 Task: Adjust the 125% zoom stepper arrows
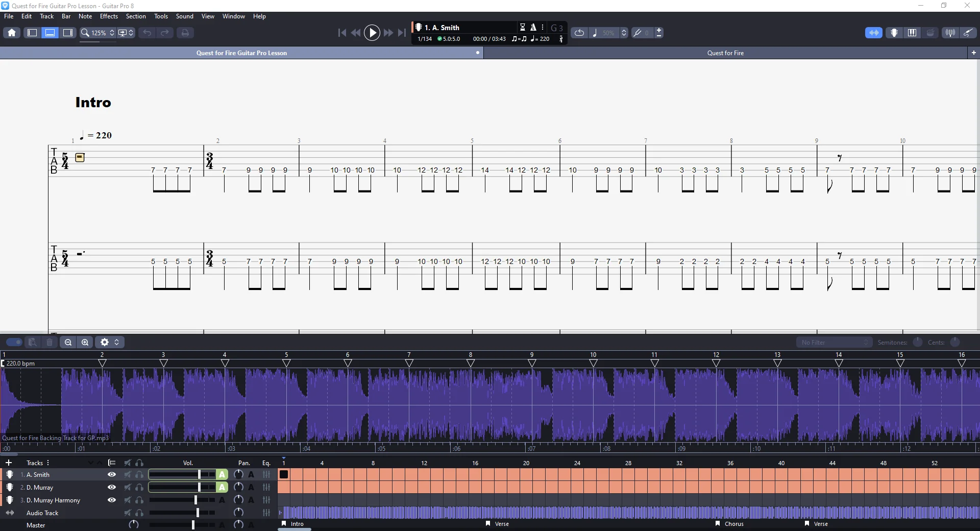(x=112, y=33)
